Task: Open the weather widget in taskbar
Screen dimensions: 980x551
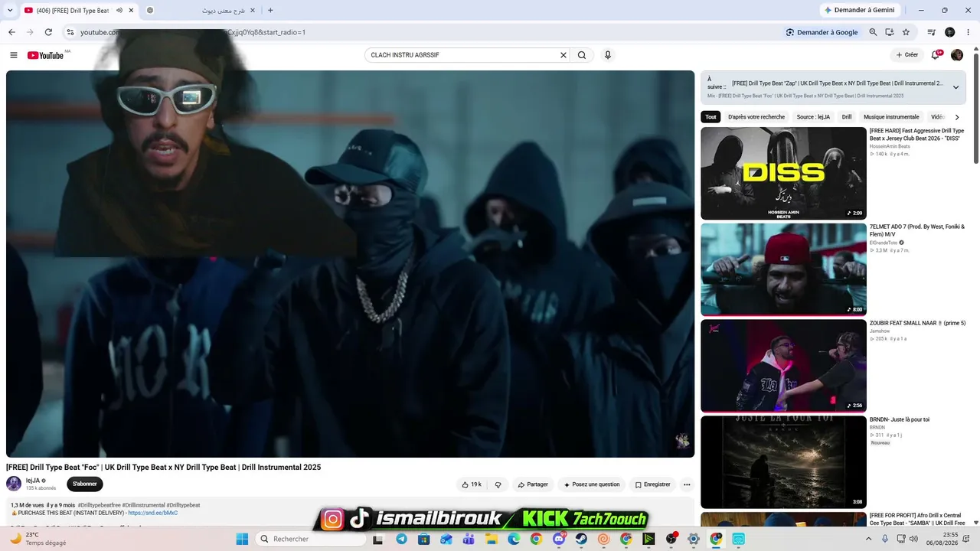Action: tap(38, 539)
